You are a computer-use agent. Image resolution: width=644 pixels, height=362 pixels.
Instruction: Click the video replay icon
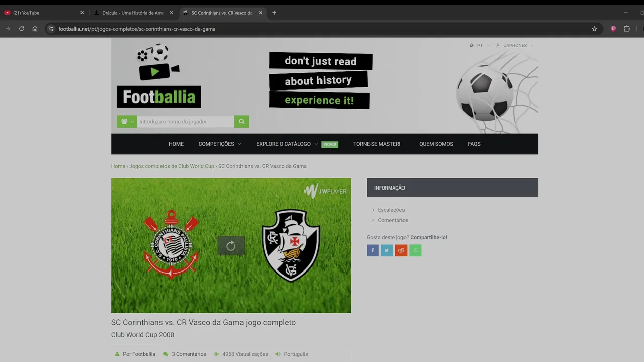tap(231, 246)
